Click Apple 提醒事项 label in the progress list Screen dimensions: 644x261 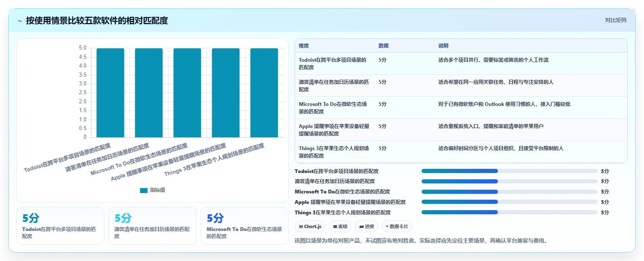pos(350,202)
